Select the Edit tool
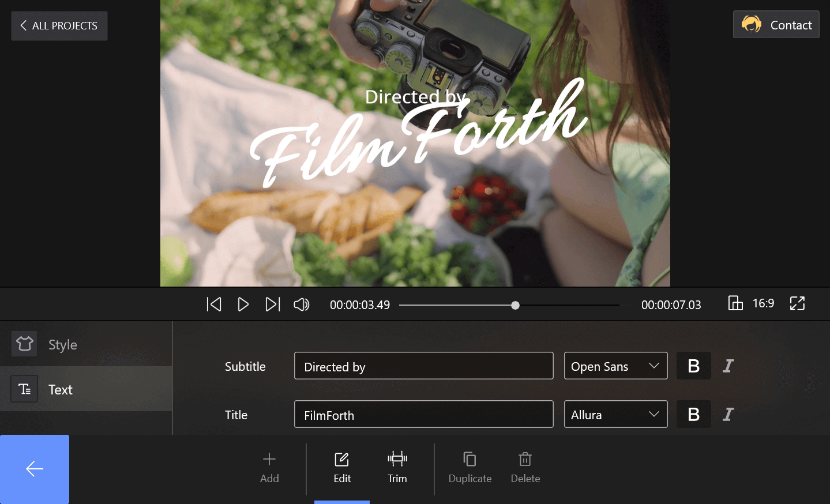Viewport: 830px width, 504px height. pyautogui.click(x=342, y=468)
